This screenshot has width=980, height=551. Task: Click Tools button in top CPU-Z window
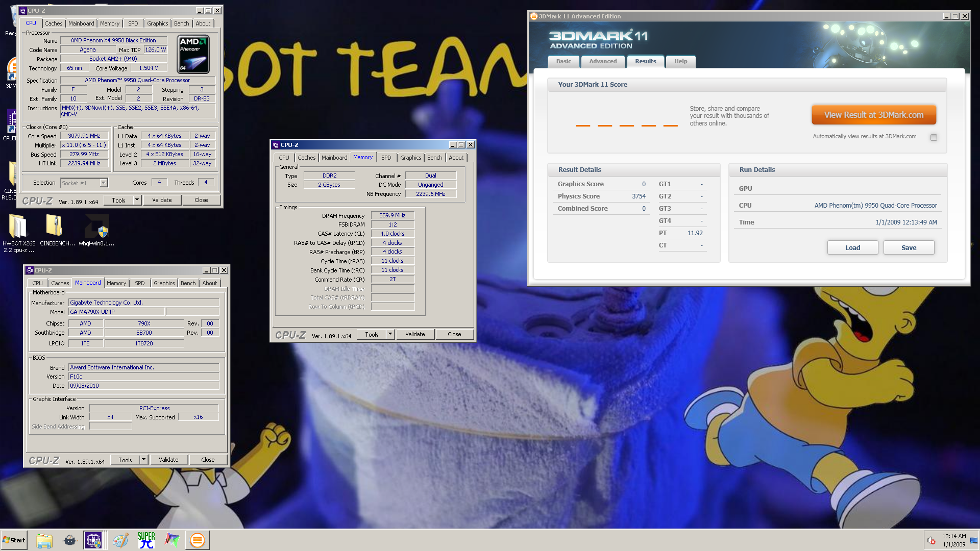(118, 200)
